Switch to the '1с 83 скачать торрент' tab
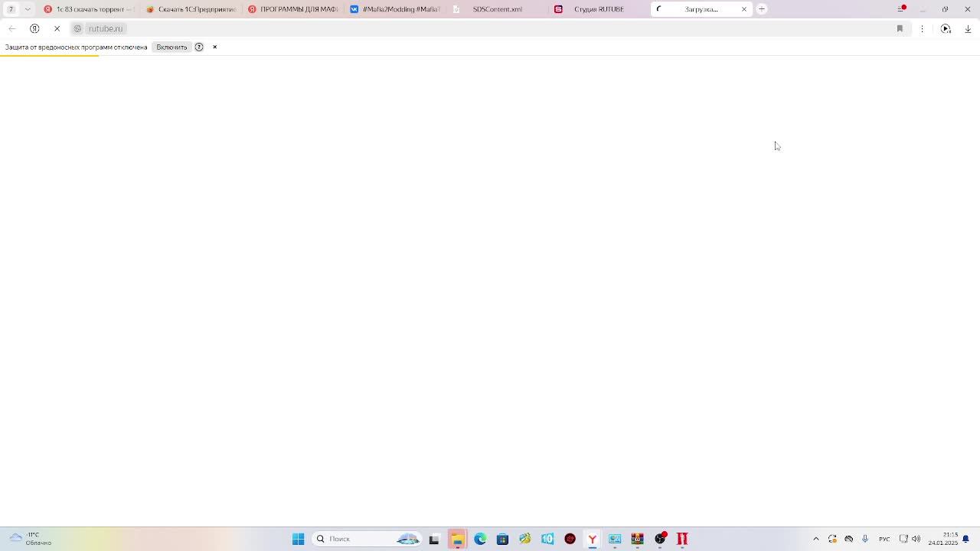 88,9
